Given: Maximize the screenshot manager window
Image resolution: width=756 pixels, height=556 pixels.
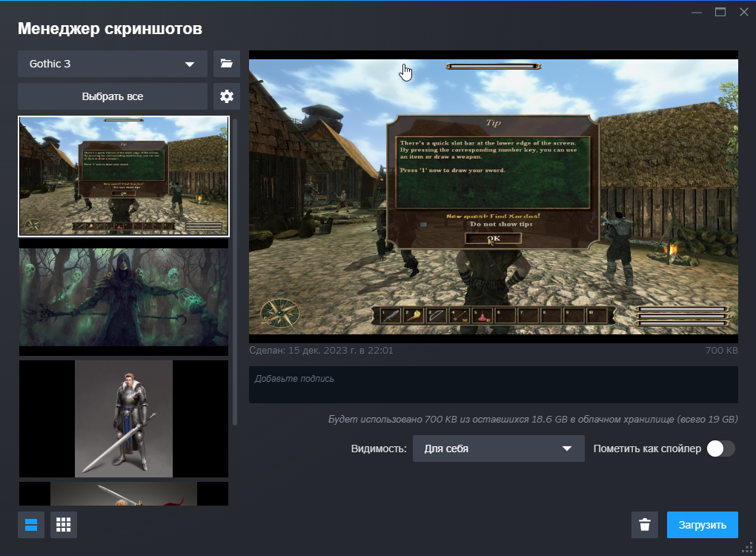Looking at the screenshot, I should [x=720, y=12].
